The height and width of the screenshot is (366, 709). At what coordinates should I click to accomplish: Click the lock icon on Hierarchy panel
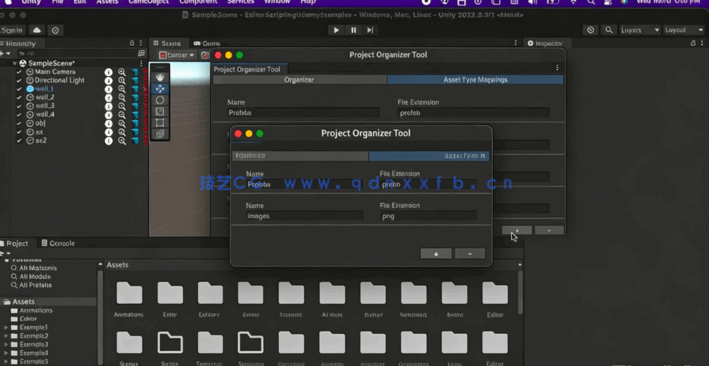point(132,43)
